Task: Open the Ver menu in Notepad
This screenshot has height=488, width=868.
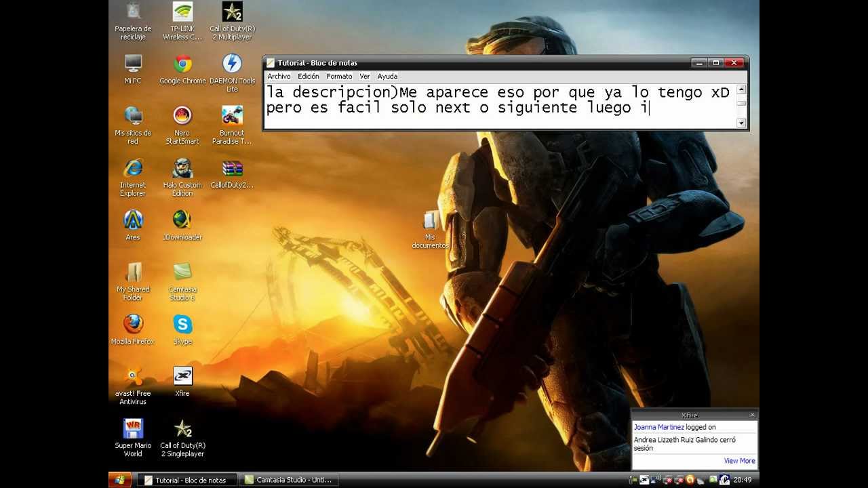Action: [x=365, y=77]
